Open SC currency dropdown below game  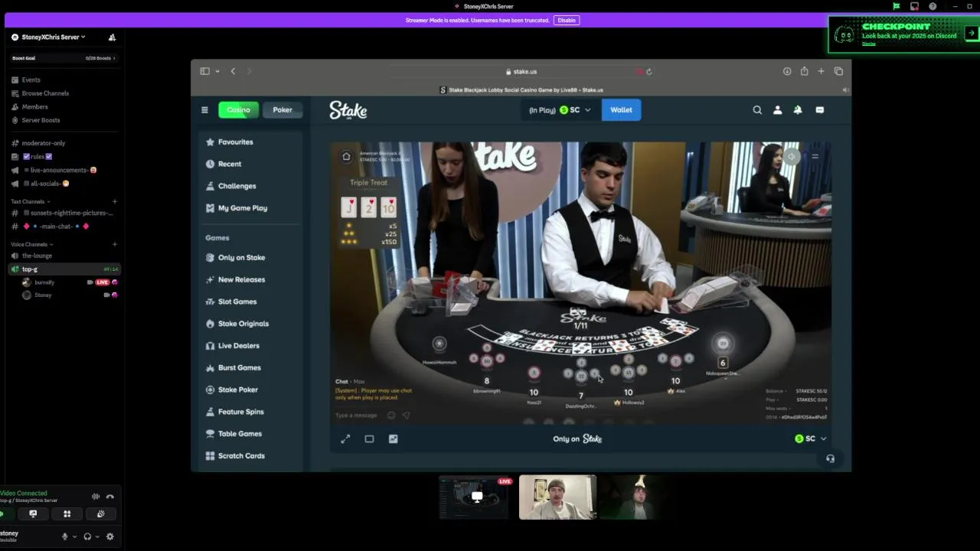(x=811, y=439)
